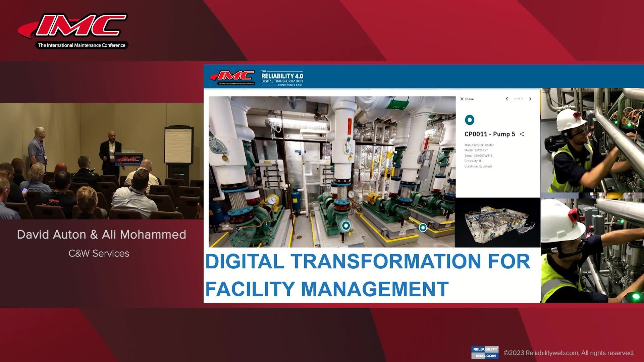Image resolution: width=644 pixels, height=362 pixels.
Task: Click the tag counter showing 14 of 15
Action: pos(518,99)
